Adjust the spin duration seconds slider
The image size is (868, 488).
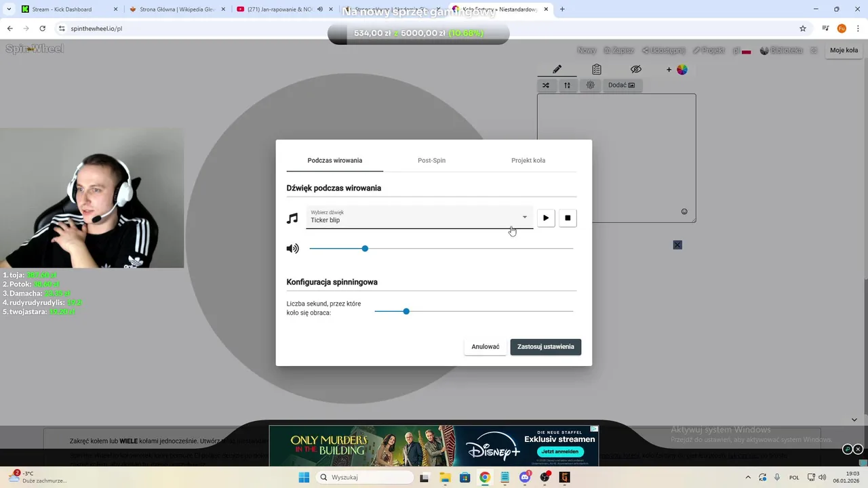pos(473,311)
